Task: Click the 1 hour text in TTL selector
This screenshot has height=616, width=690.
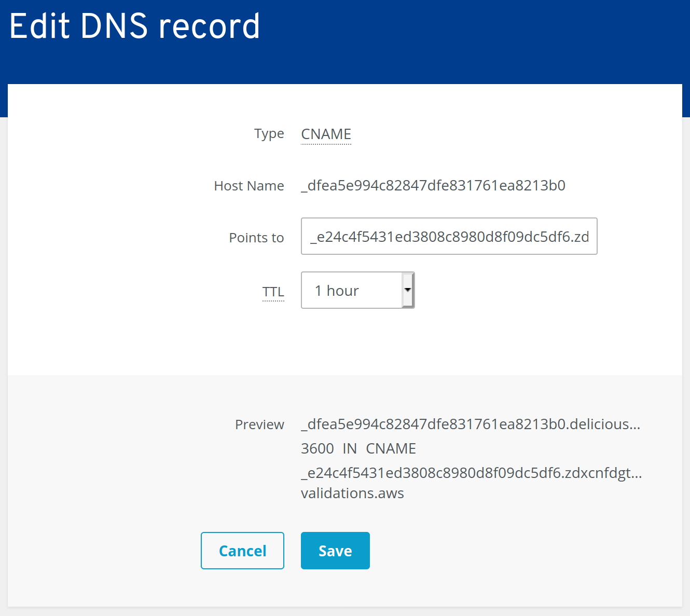Action: point(337,291)
